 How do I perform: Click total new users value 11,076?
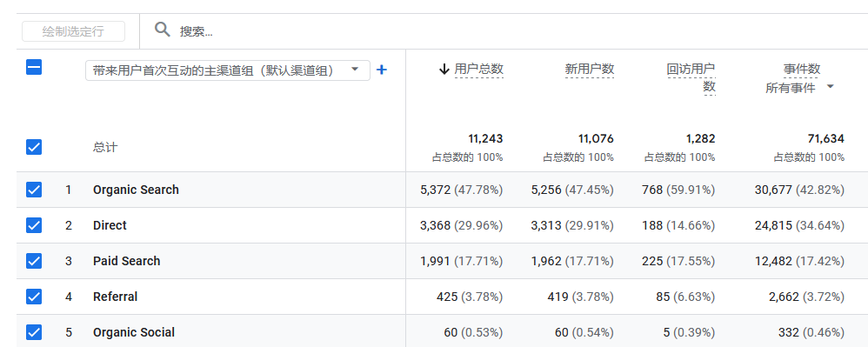(x=597, y=138)
